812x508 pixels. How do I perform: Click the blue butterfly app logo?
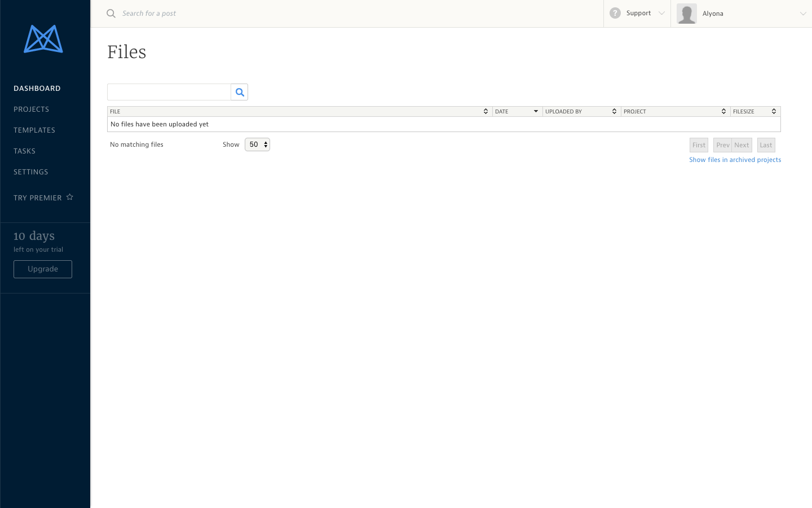point(43,39)
